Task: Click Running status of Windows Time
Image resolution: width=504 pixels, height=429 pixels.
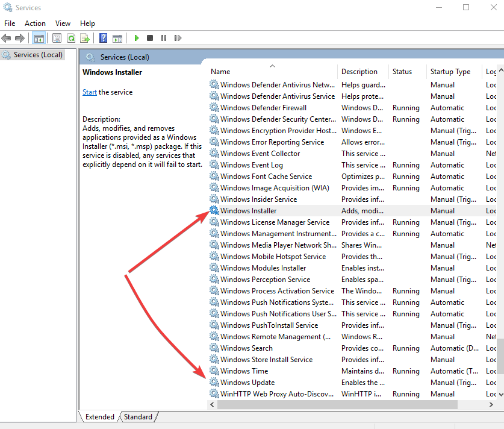Action: coord(406,371)
